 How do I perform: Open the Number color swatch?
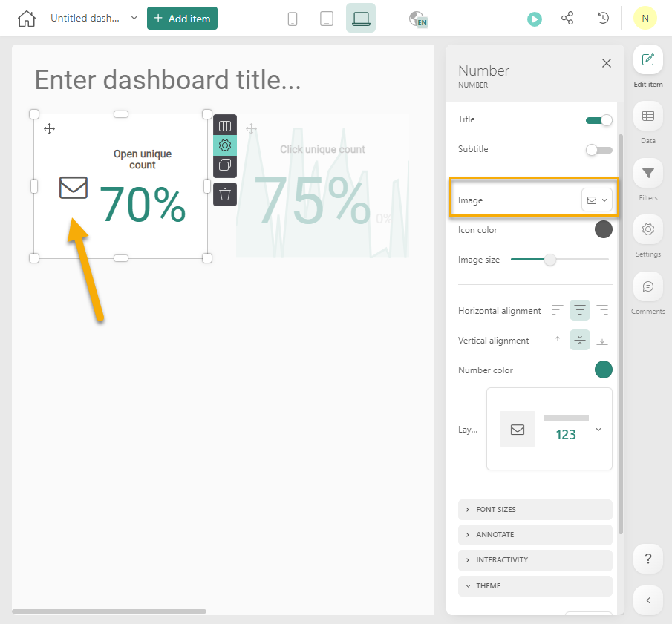[604, 370]
